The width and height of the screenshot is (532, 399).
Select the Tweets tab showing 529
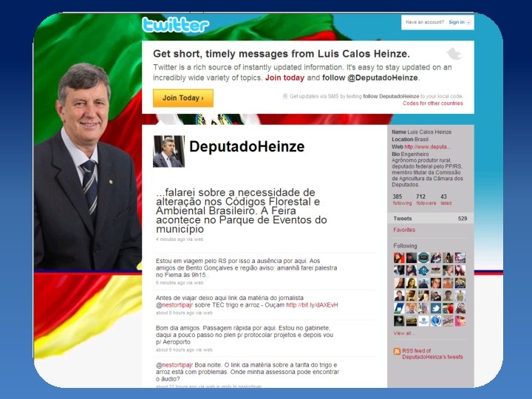click(430, 219)
